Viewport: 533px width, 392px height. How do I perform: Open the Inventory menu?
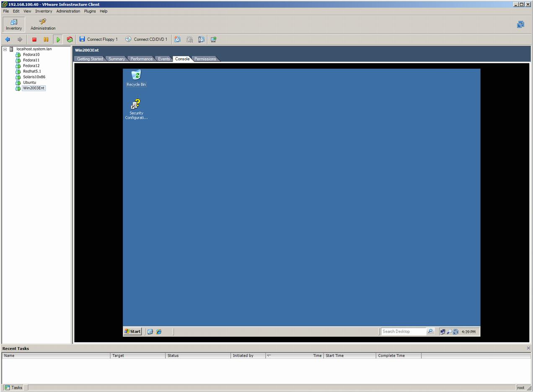pos(44,11)
